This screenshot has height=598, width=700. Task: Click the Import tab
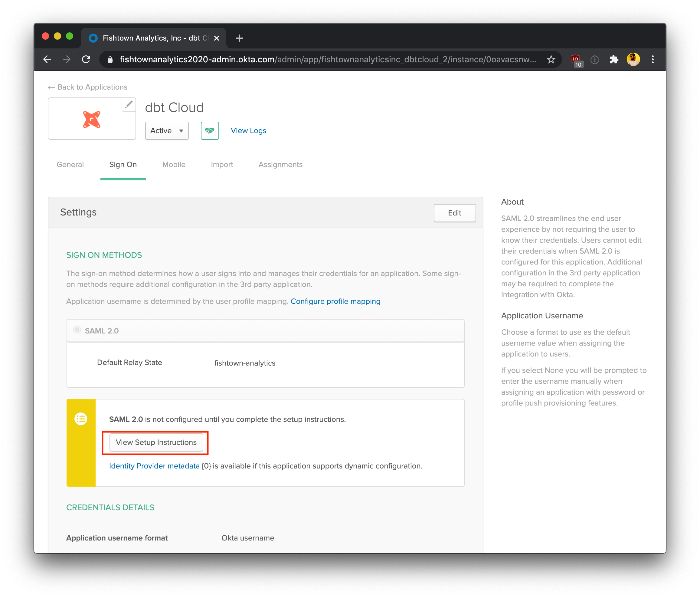tap(222, 164)
